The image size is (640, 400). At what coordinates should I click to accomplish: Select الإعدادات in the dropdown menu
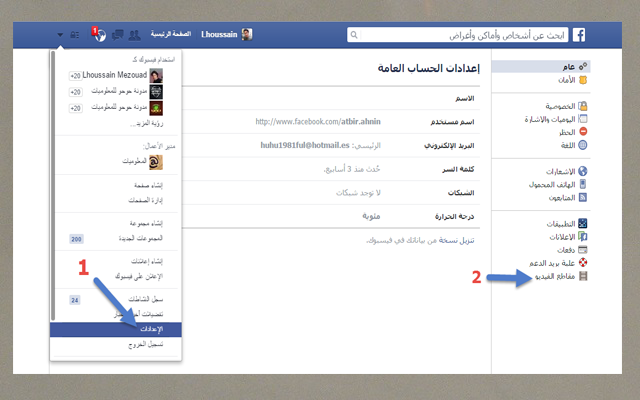[115, 328]
